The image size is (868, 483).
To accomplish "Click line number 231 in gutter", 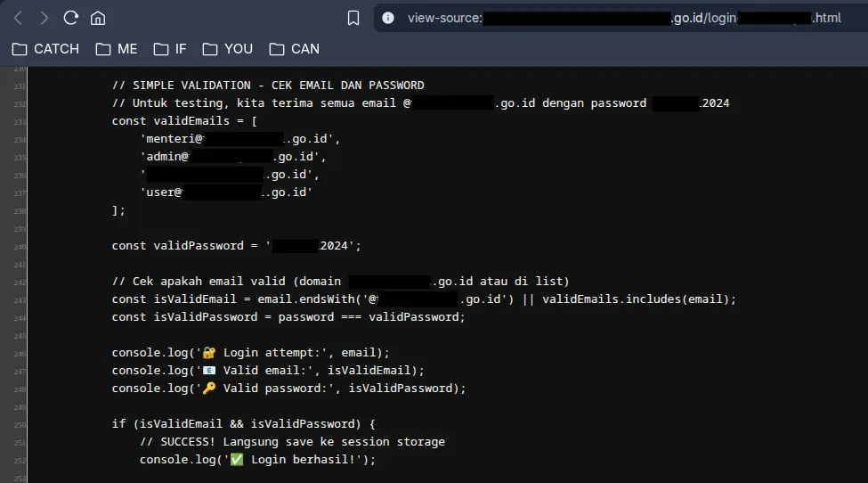I will click(20, 86).
